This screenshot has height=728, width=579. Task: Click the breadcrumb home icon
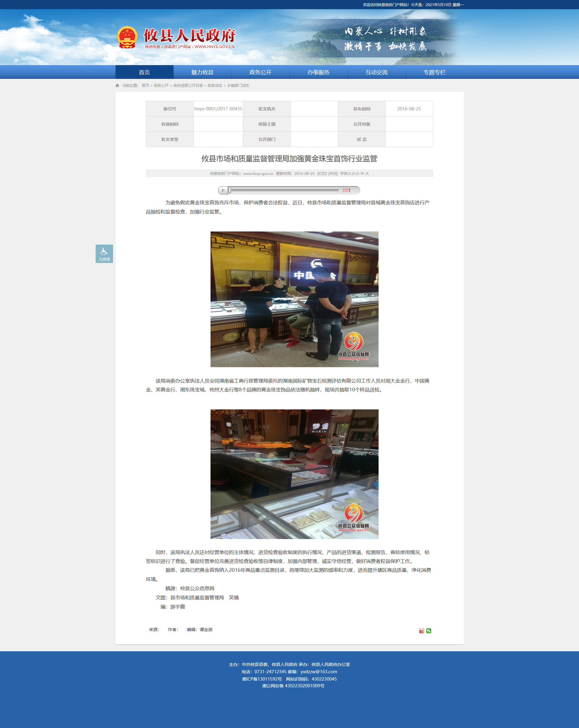117,85
